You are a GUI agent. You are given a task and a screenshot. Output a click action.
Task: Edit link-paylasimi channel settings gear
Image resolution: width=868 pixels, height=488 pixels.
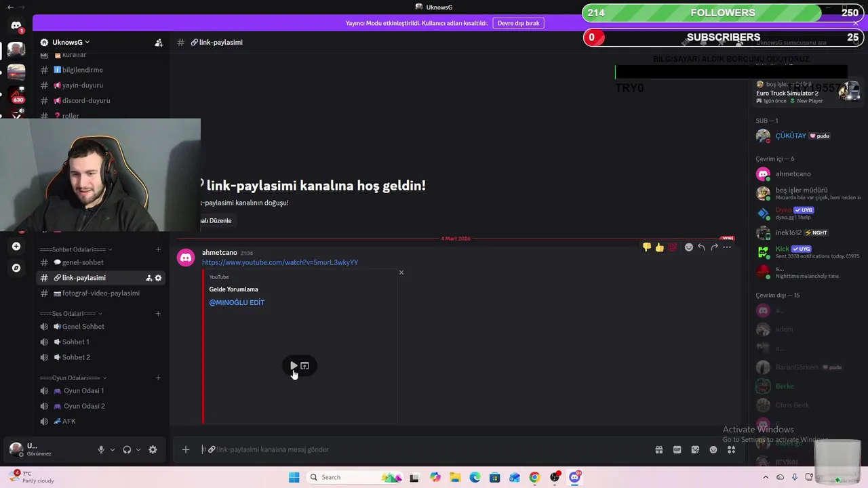[159, 278]
